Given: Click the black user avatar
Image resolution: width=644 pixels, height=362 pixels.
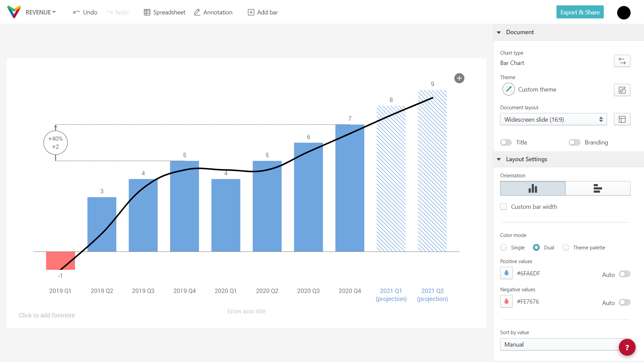Looking at the screenshot, I should (624, 13).
